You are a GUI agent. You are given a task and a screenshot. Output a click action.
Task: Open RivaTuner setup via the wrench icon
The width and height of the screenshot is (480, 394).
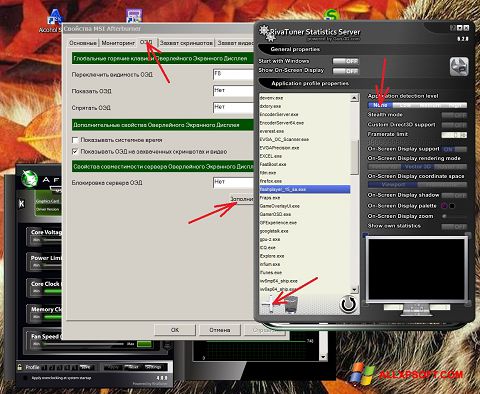click(459, 66)
